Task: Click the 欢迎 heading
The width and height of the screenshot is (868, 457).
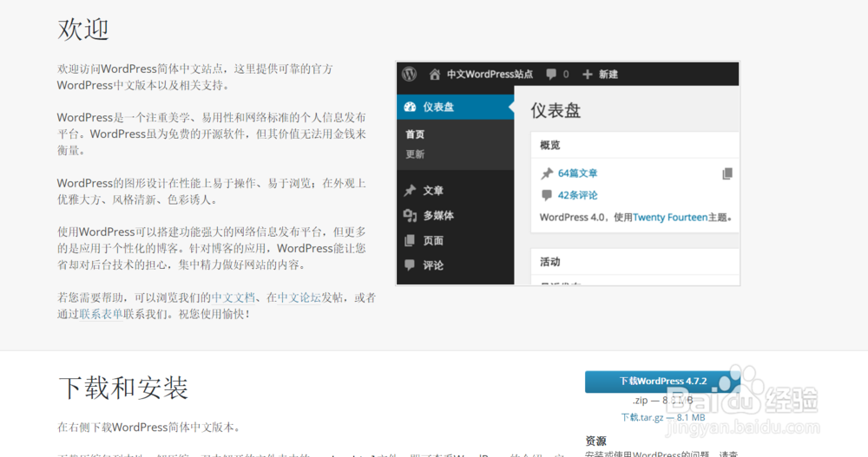Action: (83, 29)
